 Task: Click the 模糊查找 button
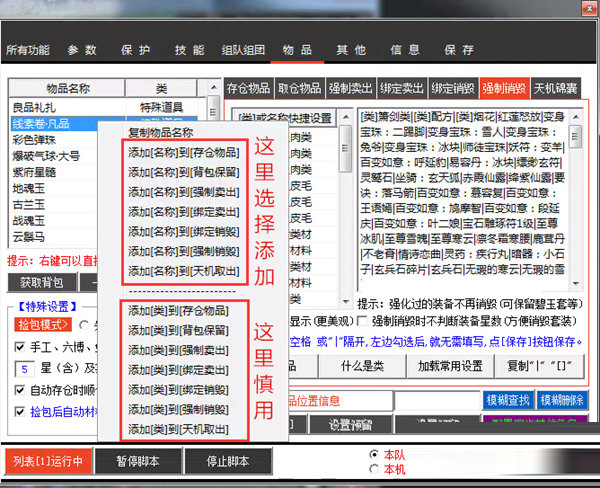(x=508, y=400)
